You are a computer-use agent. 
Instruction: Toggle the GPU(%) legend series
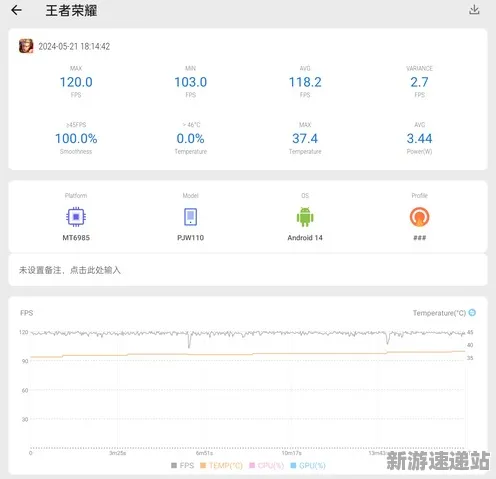pos(308,465)
